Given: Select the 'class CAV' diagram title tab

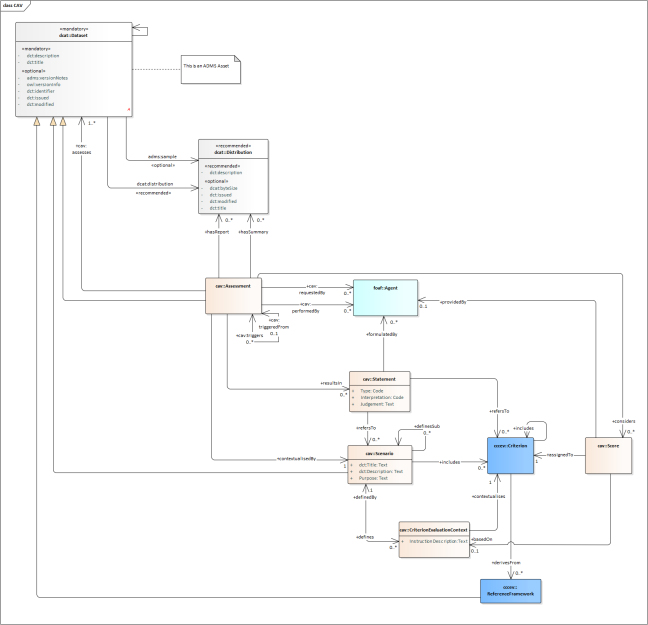Looking at the screenshot, I should (x=13, y=5).
